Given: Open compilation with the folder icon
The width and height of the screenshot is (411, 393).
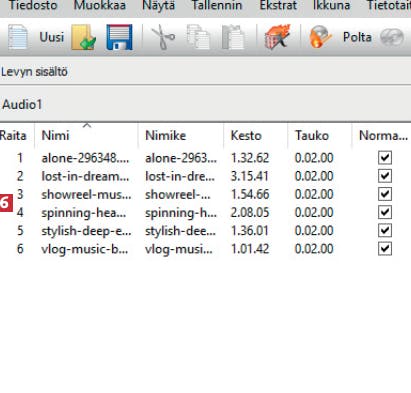Looking at the screenshot, I should pyautogui.click(x=84, y=37).
